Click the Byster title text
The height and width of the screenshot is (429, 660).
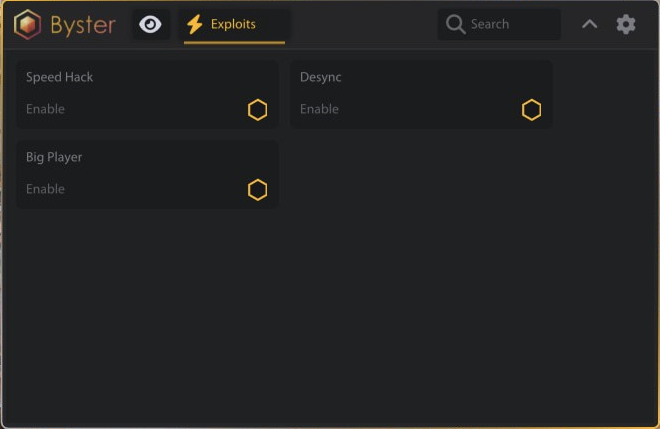83,25
